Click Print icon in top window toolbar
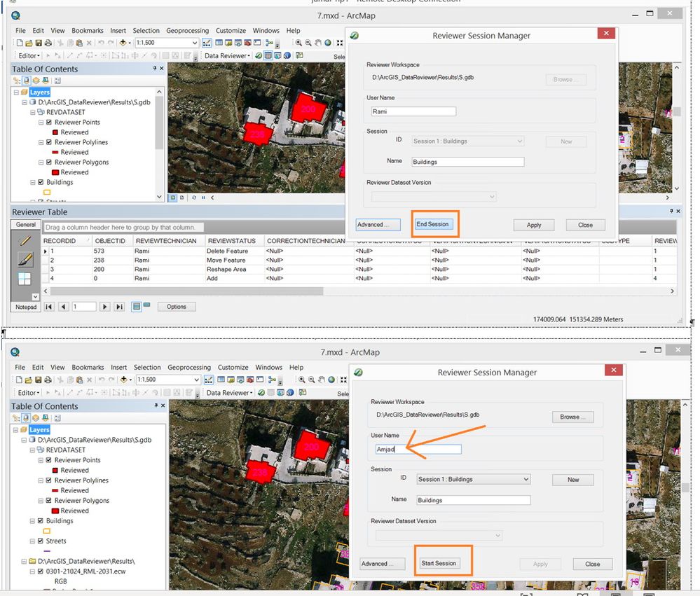This screenshot has height=596, width=700. click(x=48, y=43)
